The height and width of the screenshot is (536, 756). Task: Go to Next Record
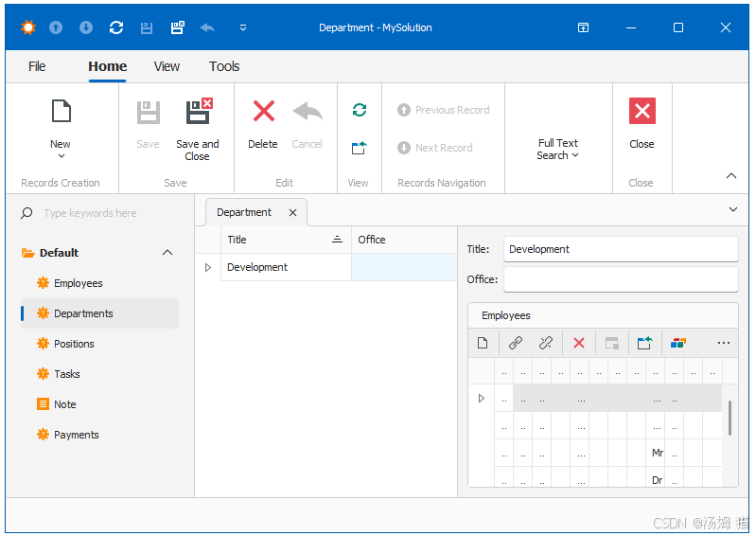point(435,148)
